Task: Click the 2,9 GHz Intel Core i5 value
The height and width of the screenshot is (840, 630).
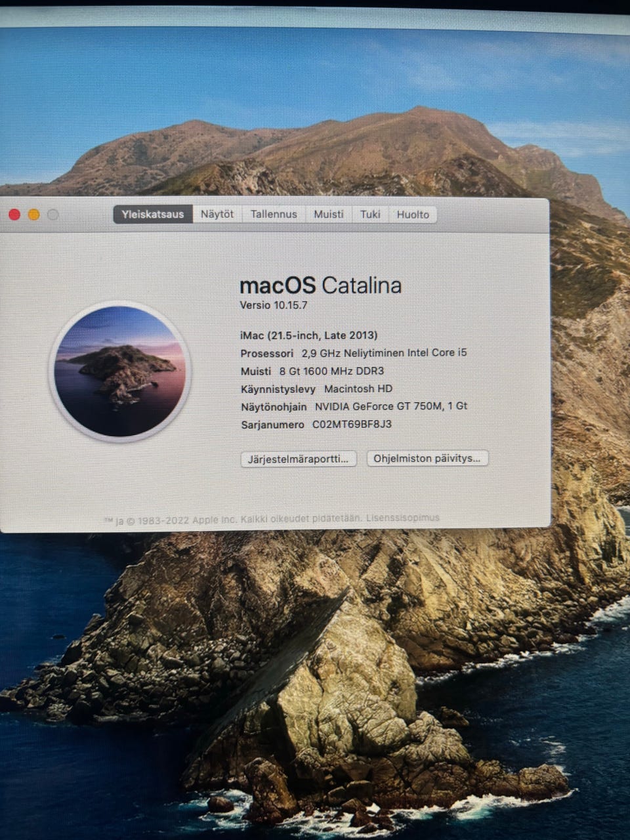Action: (385, 352)
